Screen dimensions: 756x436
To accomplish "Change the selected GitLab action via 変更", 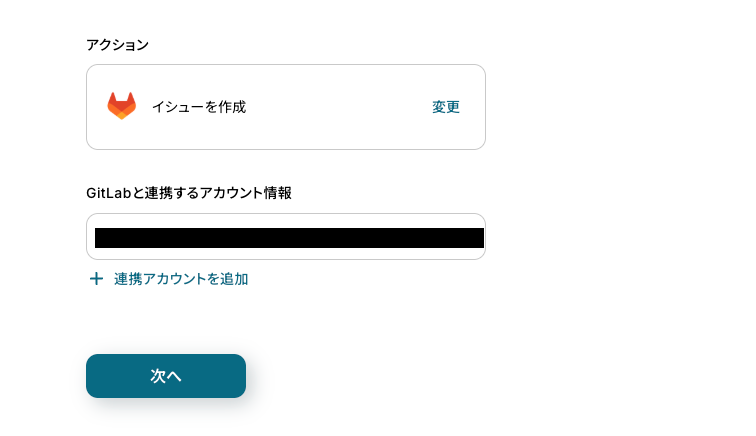I will coord(446,107).
